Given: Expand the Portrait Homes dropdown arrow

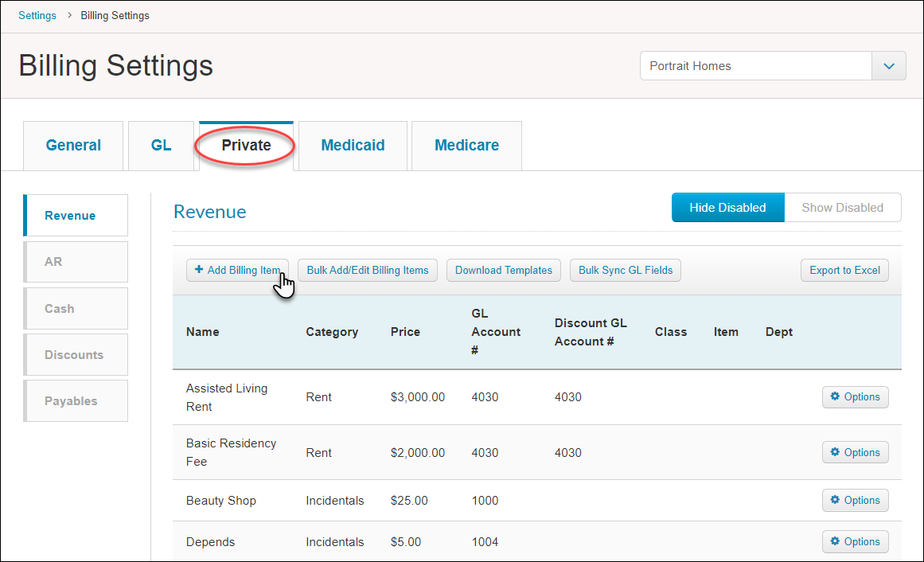Looking at the screenshot, I should coord(889,66).
